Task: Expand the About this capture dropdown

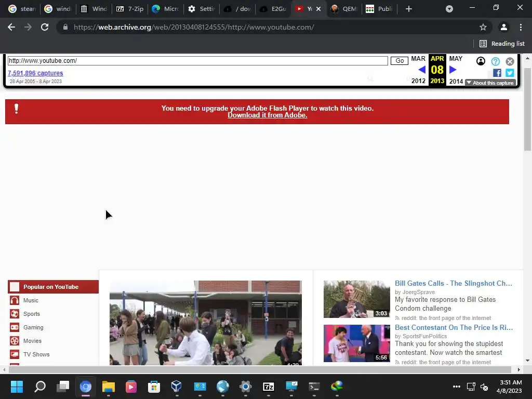Action: pyautogui.click(x=490, y=83)
